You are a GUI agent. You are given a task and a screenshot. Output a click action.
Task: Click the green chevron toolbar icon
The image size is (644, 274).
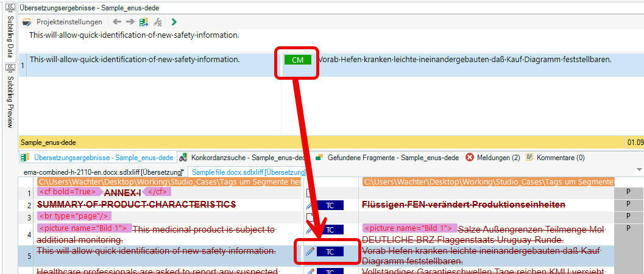click(x=174, y=22)
